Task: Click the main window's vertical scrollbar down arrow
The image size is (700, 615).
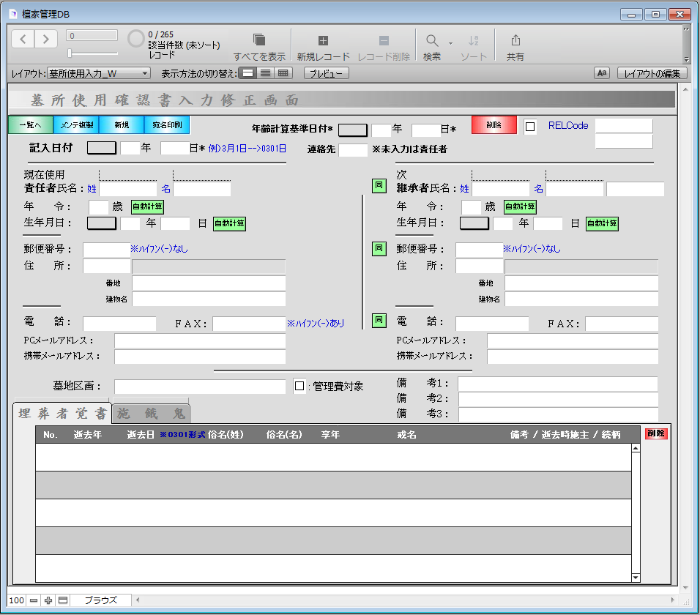Action: pos(685,588)
